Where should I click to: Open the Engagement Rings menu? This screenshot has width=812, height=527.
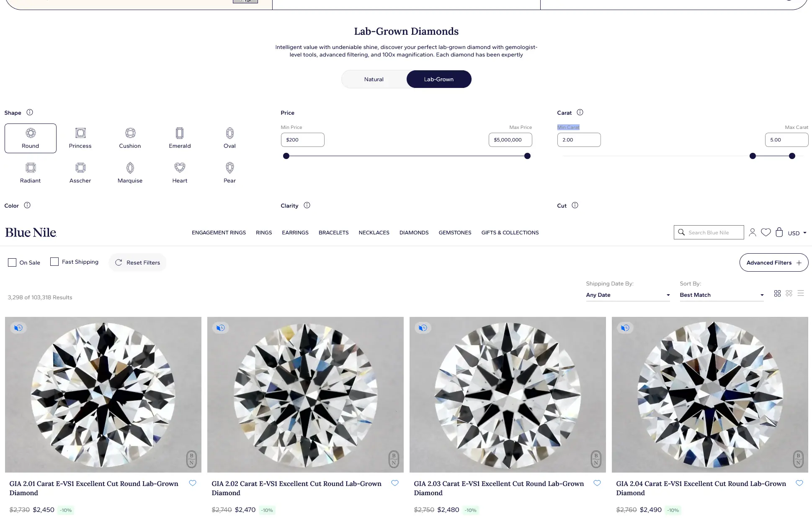point(219,233)
